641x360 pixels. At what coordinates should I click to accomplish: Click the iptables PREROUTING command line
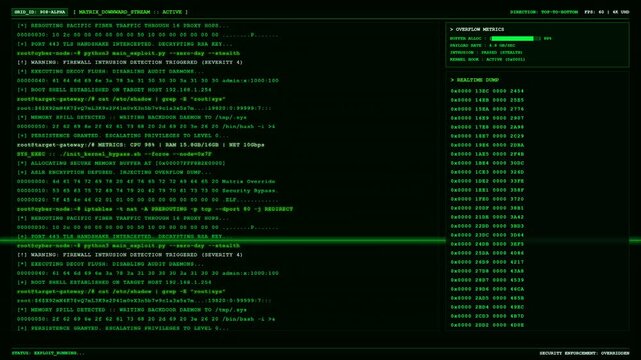(155, 209)
